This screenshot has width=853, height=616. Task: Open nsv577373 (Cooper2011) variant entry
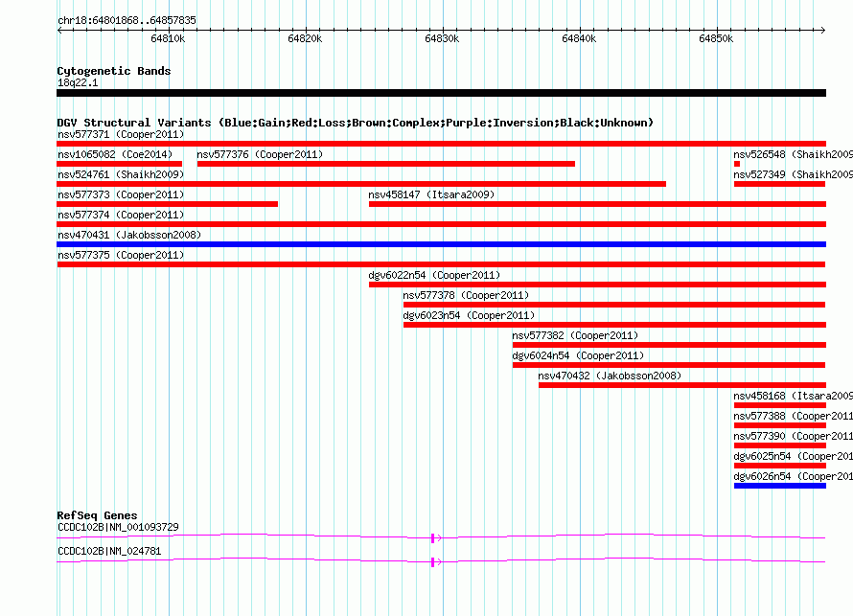[121, 194]
